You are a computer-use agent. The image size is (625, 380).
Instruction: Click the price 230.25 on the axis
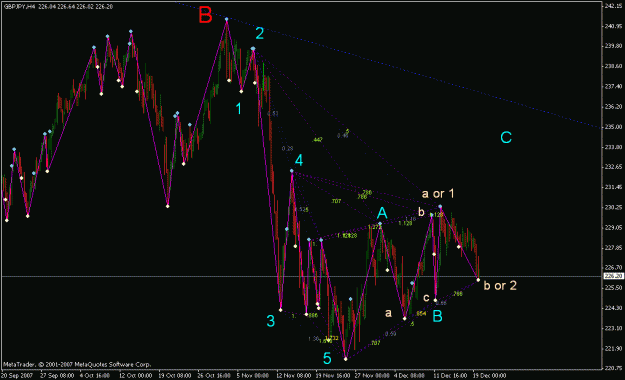[614, 207]
